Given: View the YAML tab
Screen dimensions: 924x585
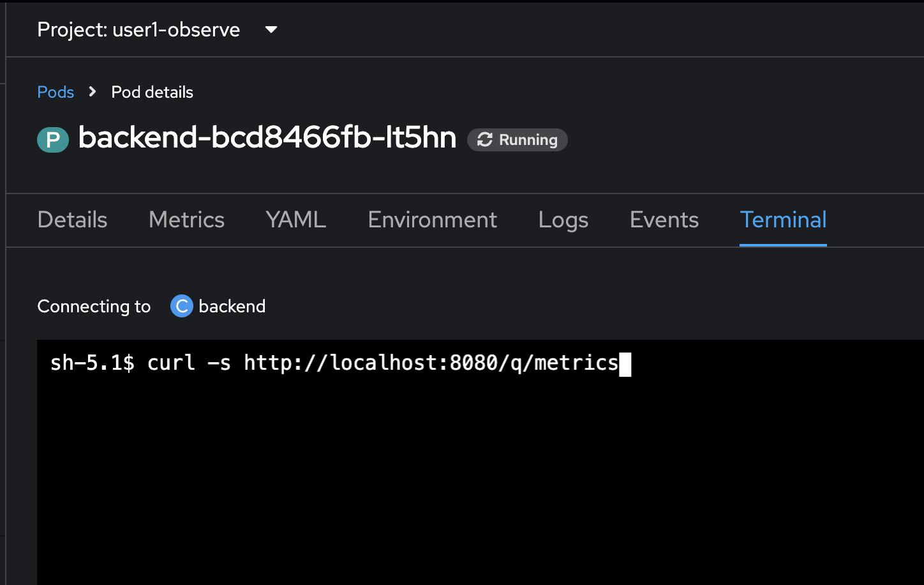Looking at the screenshot, I should pos(296,220).
